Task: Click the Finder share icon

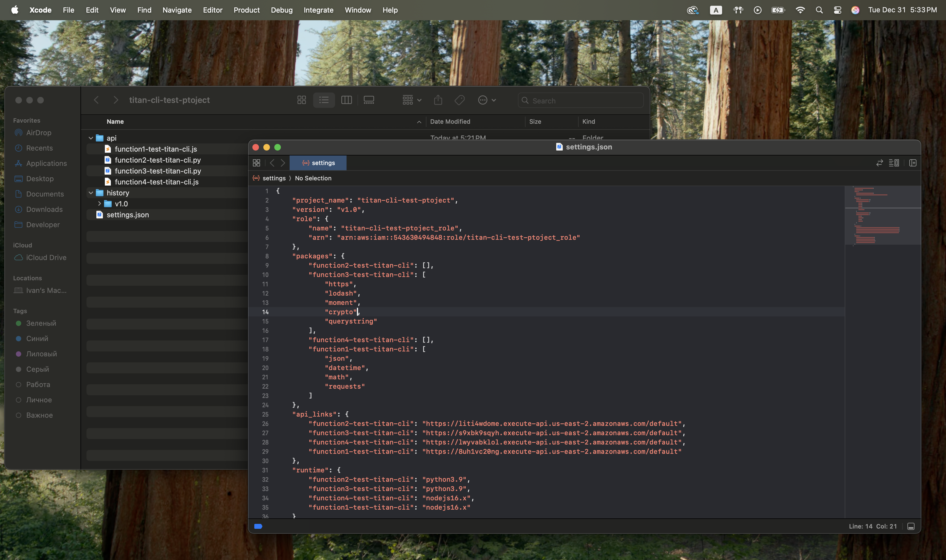Action: 438,100
